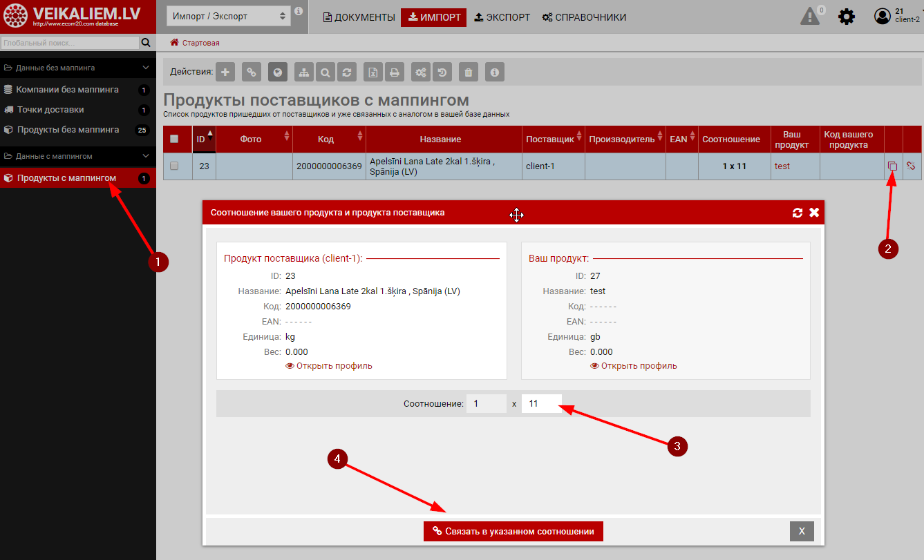924x560 pixels.
Task: Collapse the 'Данные с маппингом' sidebar section
Action: pyautogui.click(x=146, y=156)
